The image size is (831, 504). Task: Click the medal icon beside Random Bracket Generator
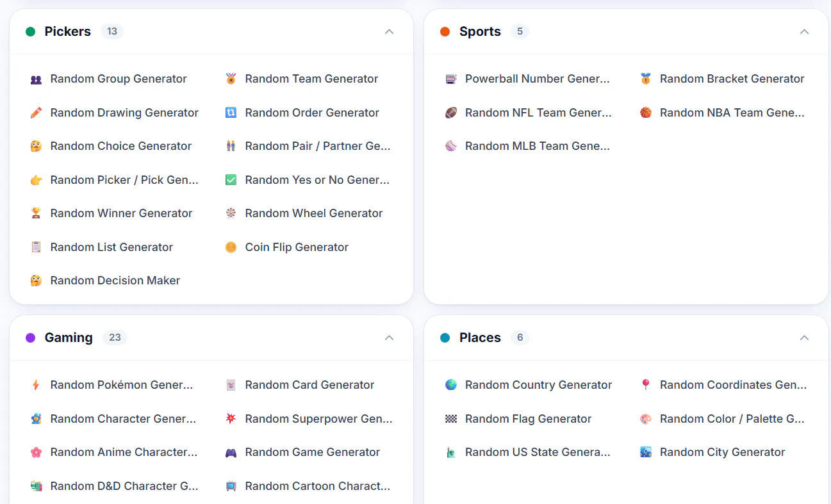click(646, 79)
